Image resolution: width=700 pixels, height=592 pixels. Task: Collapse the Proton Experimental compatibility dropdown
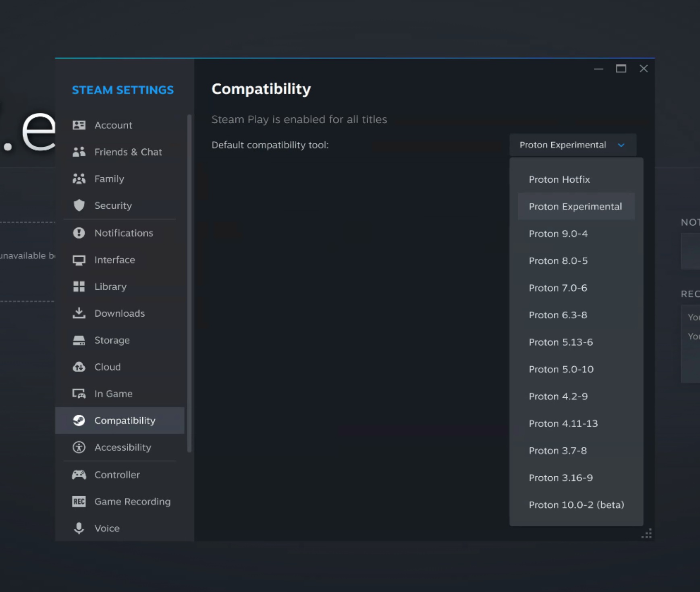click(573, 145)
